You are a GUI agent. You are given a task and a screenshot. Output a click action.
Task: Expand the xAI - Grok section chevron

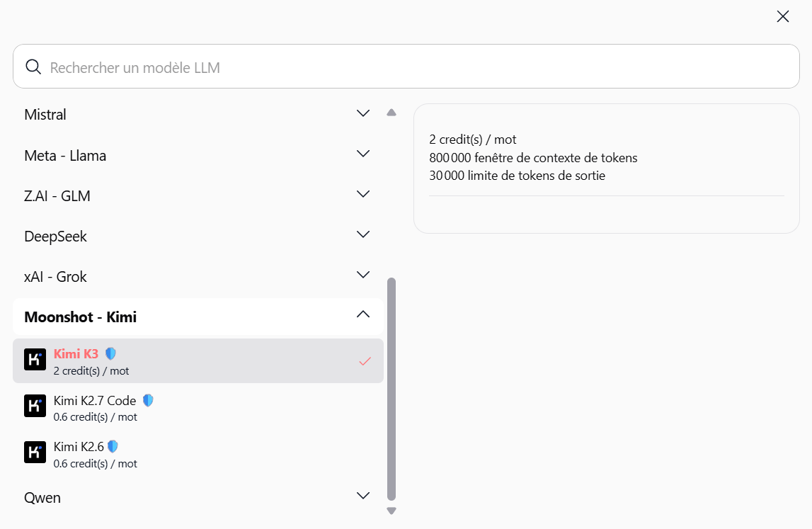363,275
